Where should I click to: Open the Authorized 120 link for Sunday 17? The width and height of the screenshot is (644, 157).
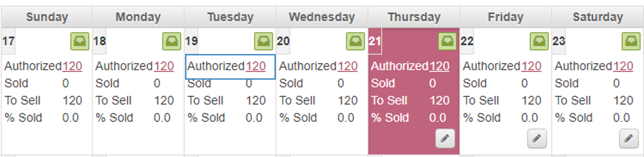(x=72, y=66)
